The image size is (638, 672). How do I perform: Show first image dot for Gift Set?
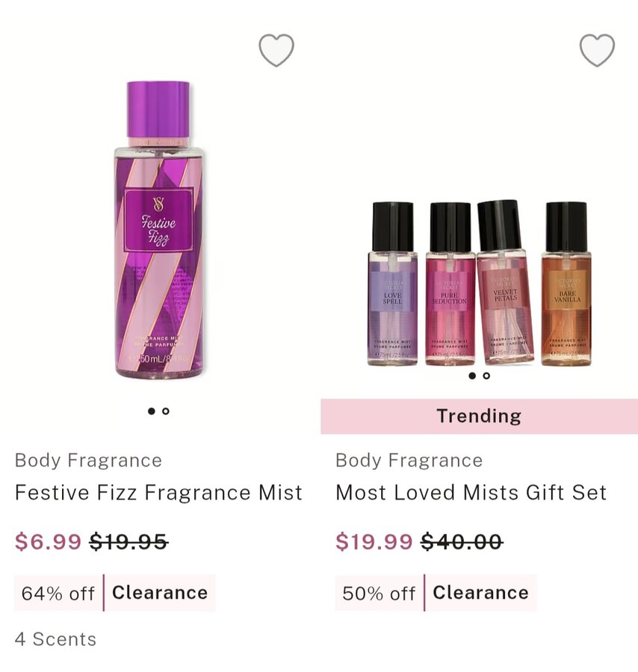[x=472, y=376]
